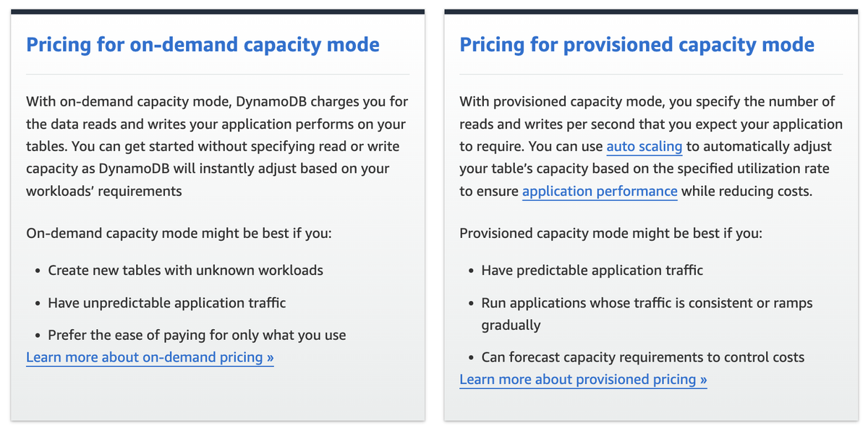Open the 'Pricing for provisioned capacity mode' heading
Viewport: 868px width, 426px height.
tap(637, 45)
